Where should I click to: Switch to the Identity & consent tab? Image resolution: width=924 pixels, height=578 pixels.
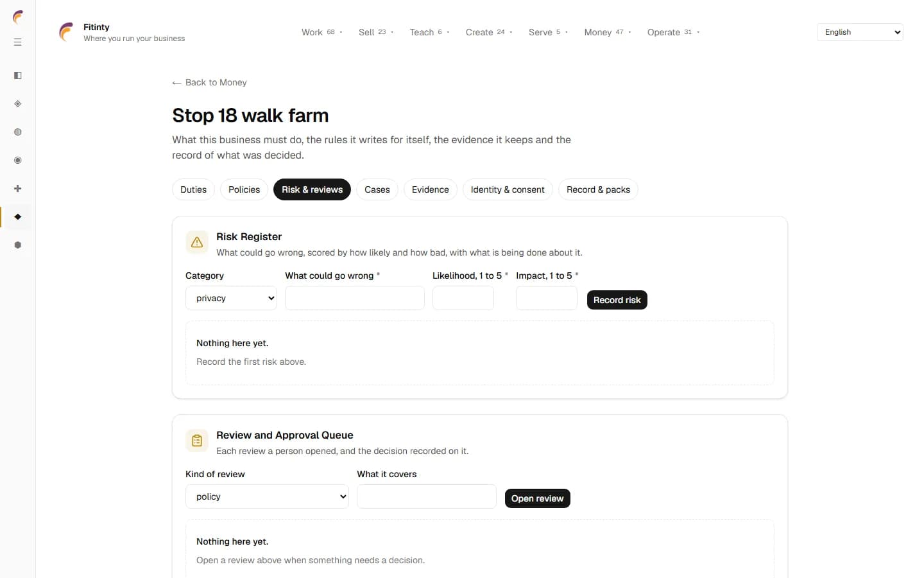(x=508, y=189)
